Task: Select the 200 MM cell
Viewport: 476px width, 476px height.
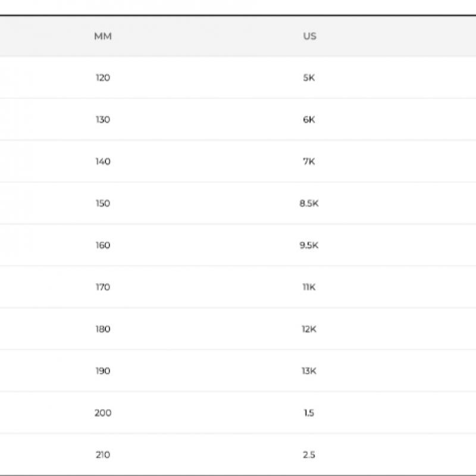Action: [103, 413]
